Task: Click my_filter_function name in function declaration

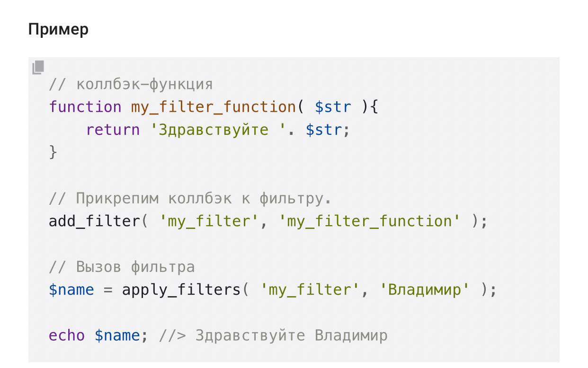Action: (x=213, y=107)
